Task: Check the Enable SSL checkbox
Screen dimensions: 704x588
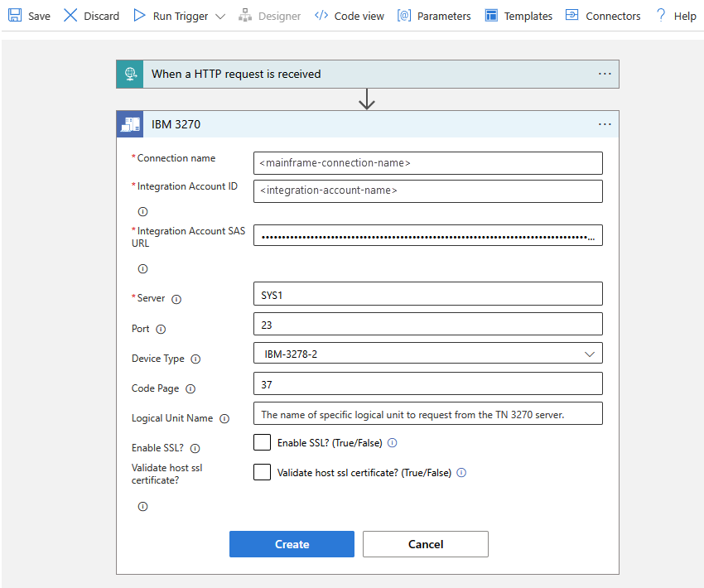Action: coord(263,442)
